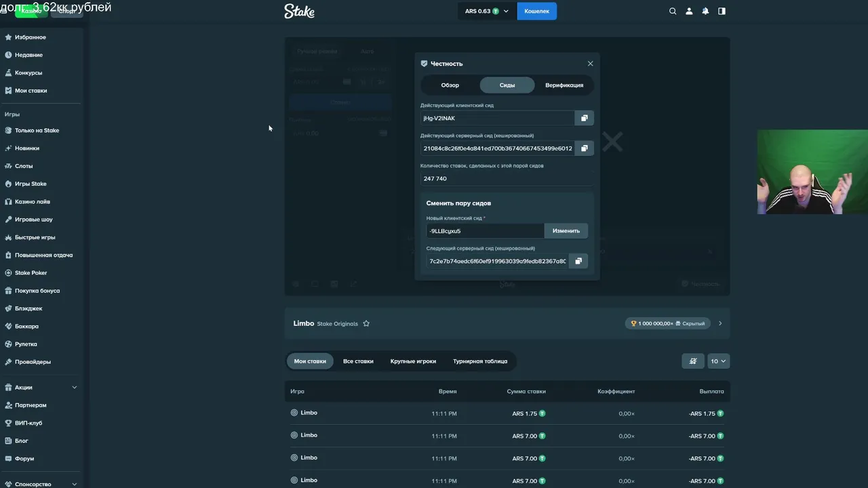Open Рулетка in the sidebar
The height and width of the screenshot is (488, 868).
(26, 344)
